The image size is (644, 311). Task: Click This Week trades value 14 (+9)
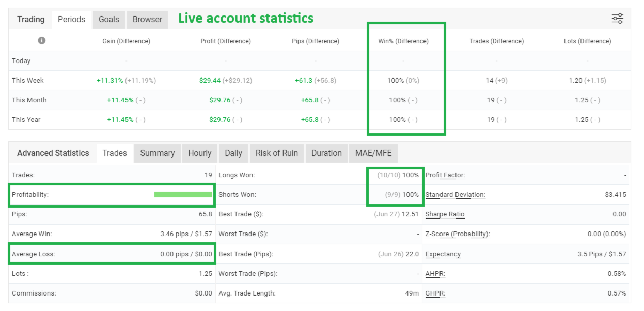click(x=496, y=81)
